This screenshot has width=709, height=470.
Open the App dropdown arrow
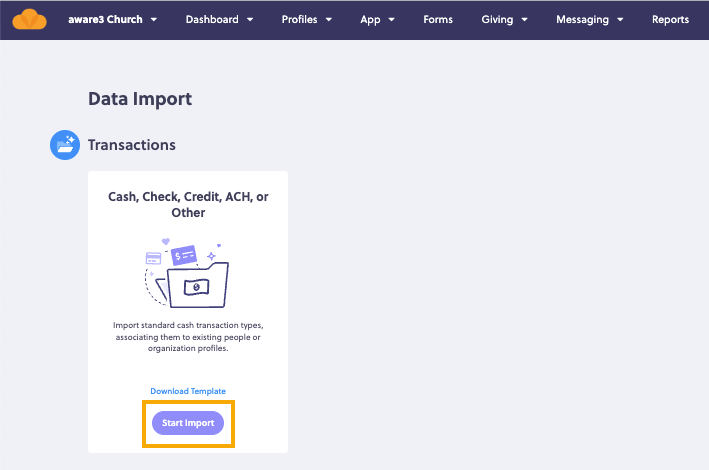point(392,20)
